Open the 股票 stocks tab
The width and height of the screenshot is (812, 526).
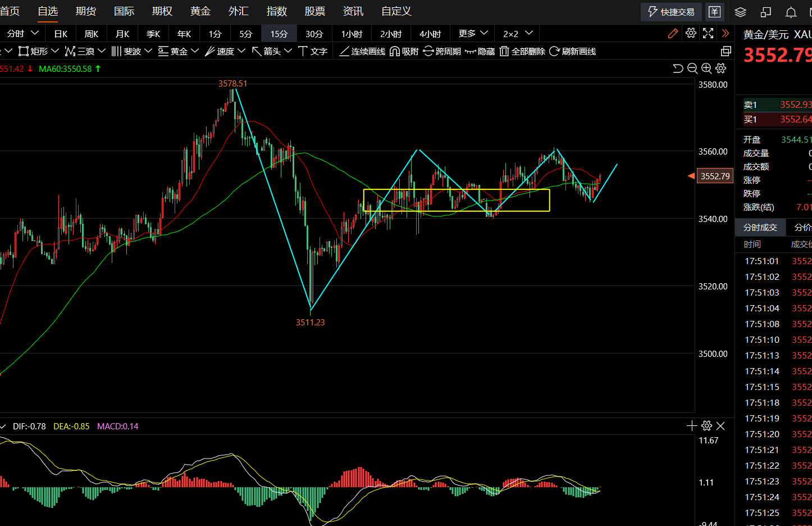(x=315, y=11)
